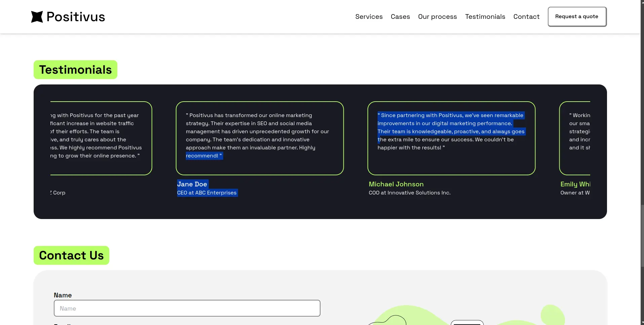644x325 pixels.
Task: Jump to Testimonials via header nav
Action: 485,17
